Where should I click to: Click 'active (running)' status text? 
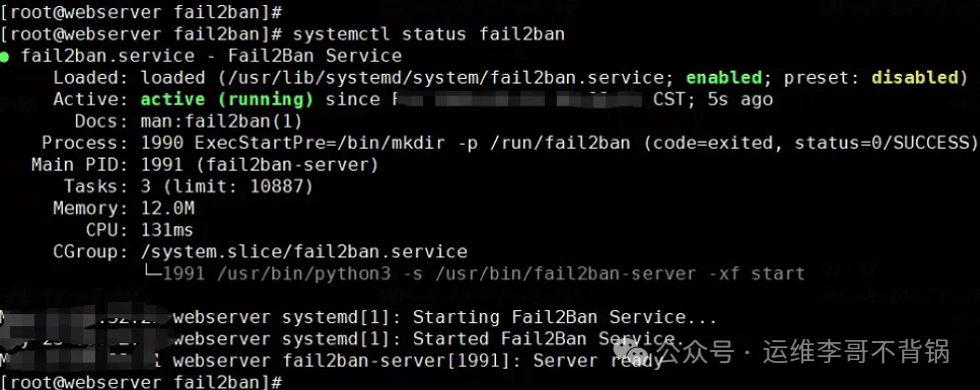(227, 100)
